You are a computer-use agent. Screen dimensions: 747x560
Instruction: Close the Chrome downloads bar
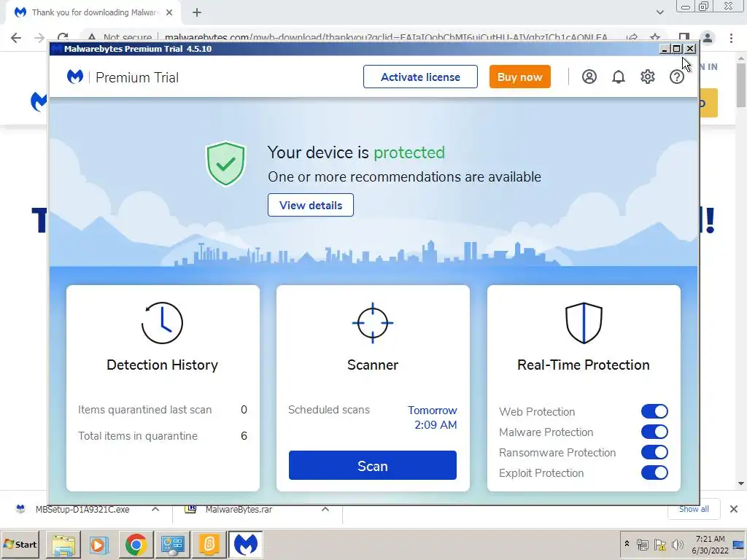pyautogui.click(x=734, y=509)
